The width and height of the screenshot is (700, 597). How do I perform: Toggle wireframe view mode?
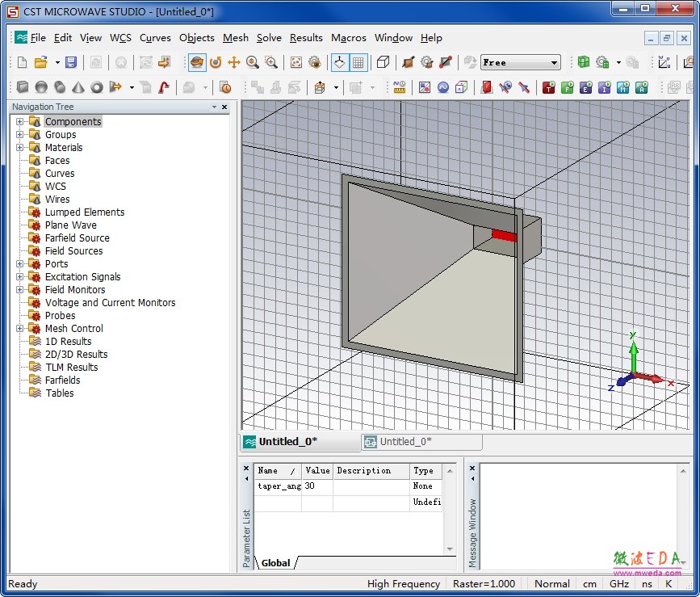click(x=383, y=62)
